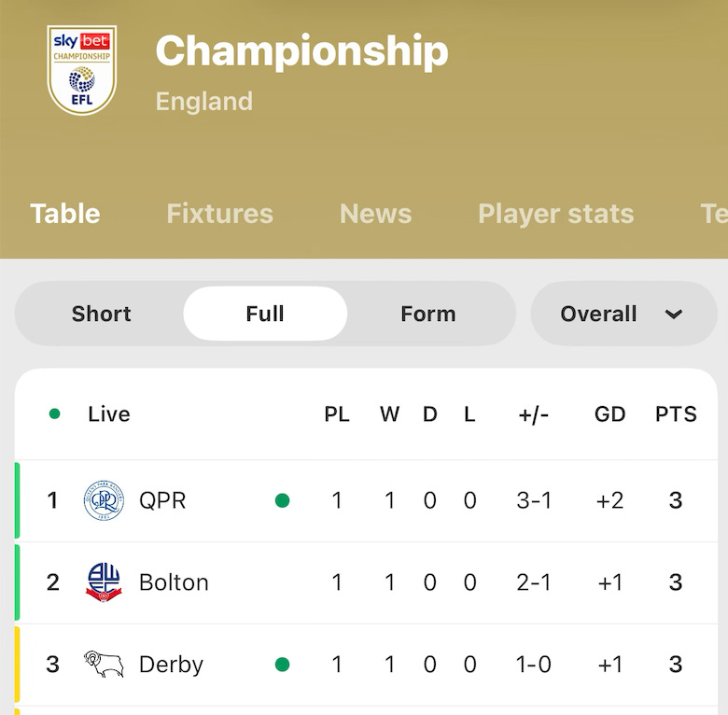Select the GD column header
The width and height of the screenshot is (728, 715).
click(x=610, y=414)
